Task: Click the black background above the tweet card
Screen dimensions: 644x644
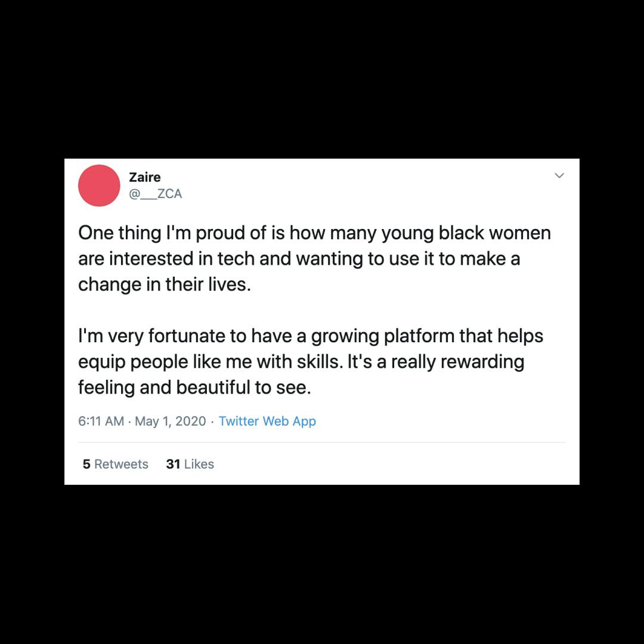Action: pos(322,79)
